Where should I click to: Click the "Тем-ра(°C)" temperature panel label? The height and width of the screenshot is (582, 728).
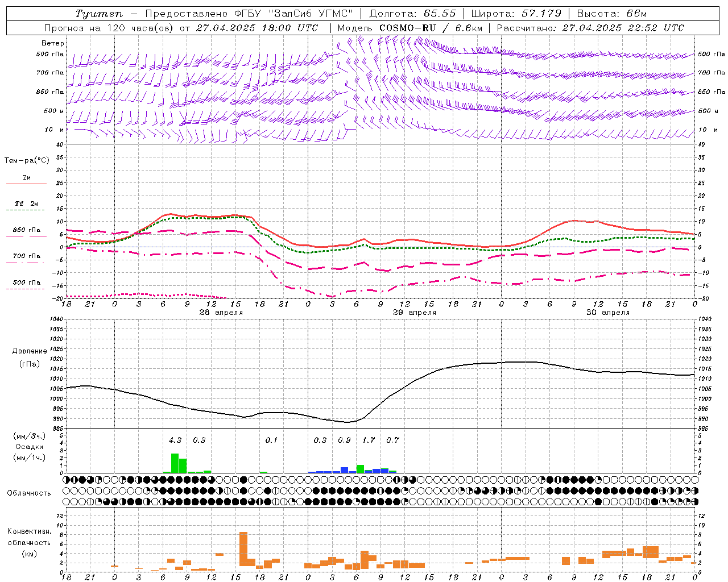pyautogui.click(x=27, y=161)
